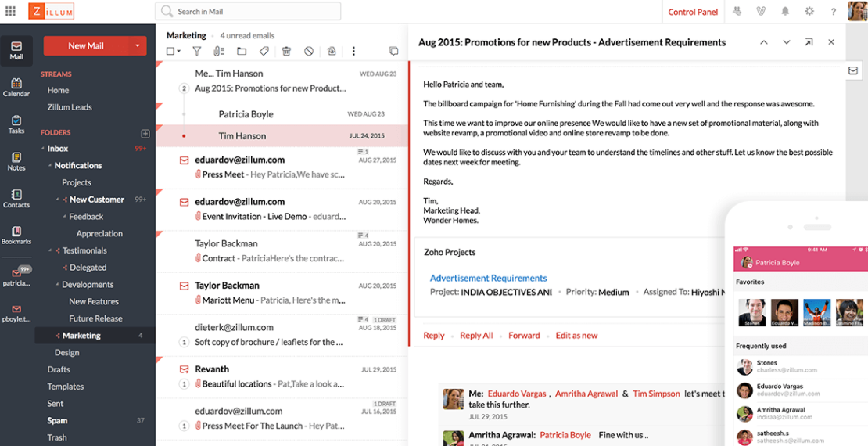Screen dimensions: 868x446
Task: Click the attachment view icon in the toolbar
Action: pyautogui.click(x=219, y=51)
